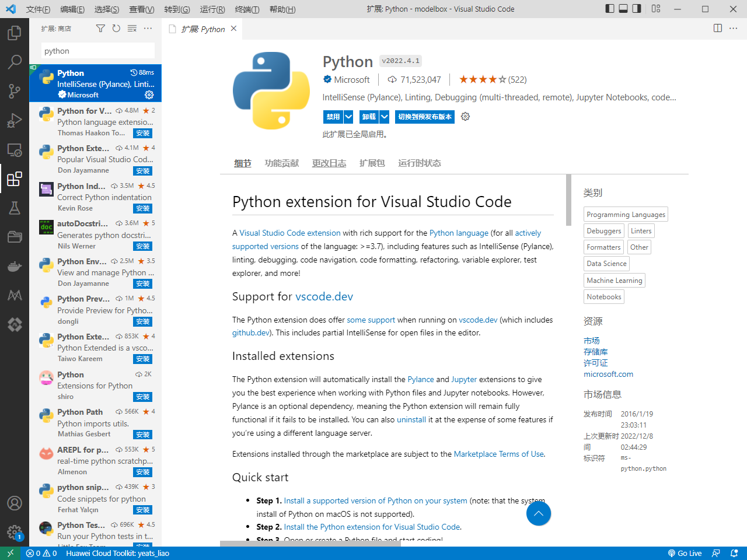Click the Microsoft publisher name
747x560 pixels.
point(351,79)
